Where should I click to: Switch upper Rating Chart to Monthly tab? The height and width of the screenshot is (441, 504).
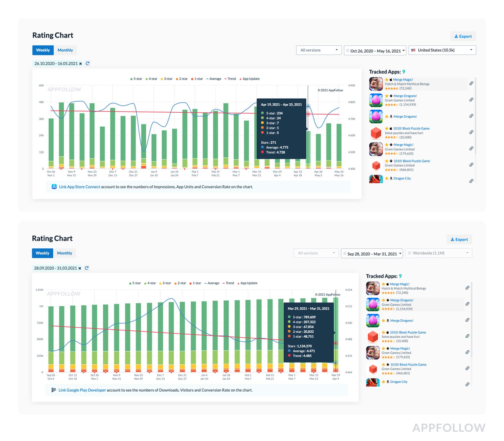coord(65,50)
